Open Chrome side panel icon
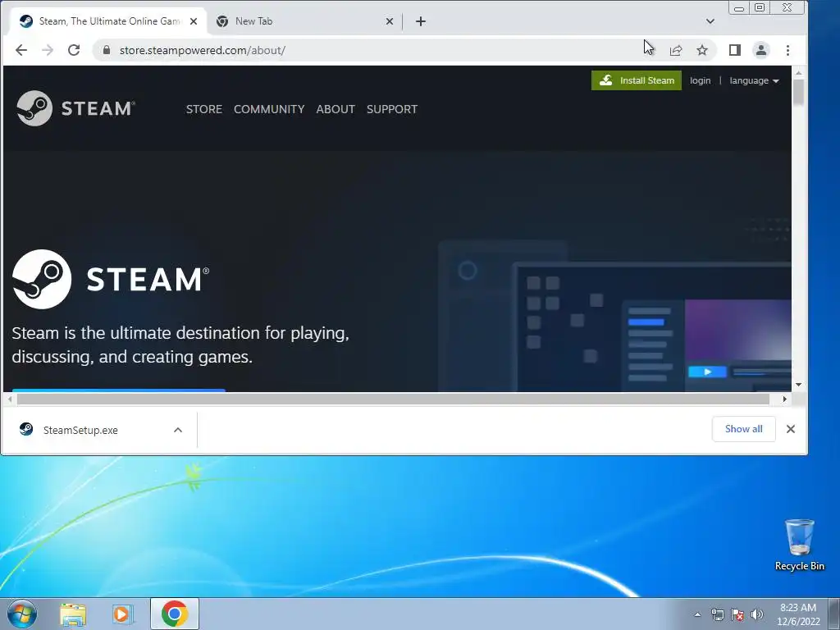This screenshot has height=630, width=840. point(734,50)
